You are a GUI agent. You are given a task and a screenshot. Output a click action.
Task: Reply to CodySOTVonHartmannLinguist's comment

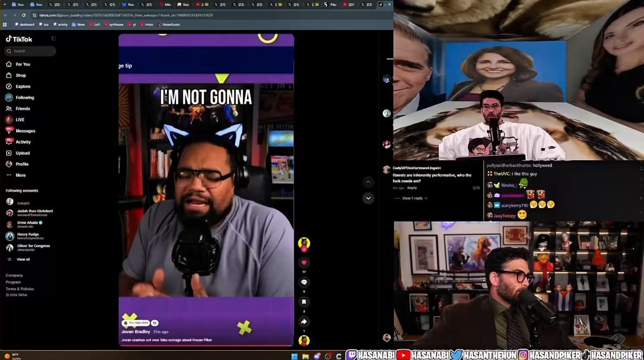(412, 188)
